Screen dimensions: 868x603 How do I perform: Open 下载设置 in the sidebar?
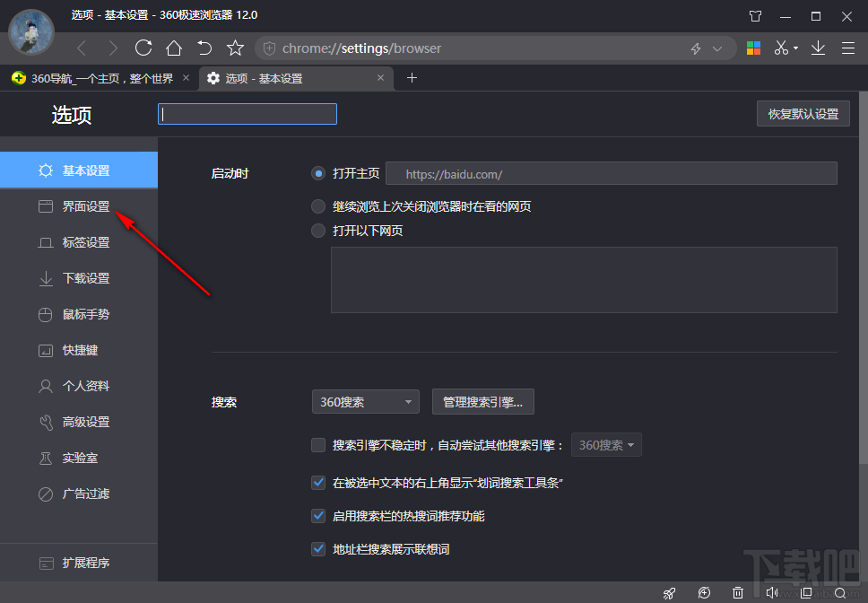point(79,278)
